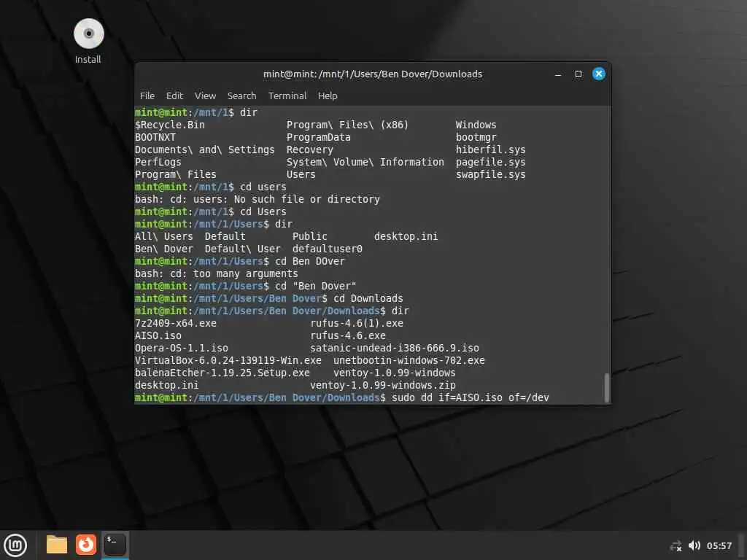Viewport: 747px width, 560px height.
Task: Click the PerfLogs entry
Action: [158, 162]
